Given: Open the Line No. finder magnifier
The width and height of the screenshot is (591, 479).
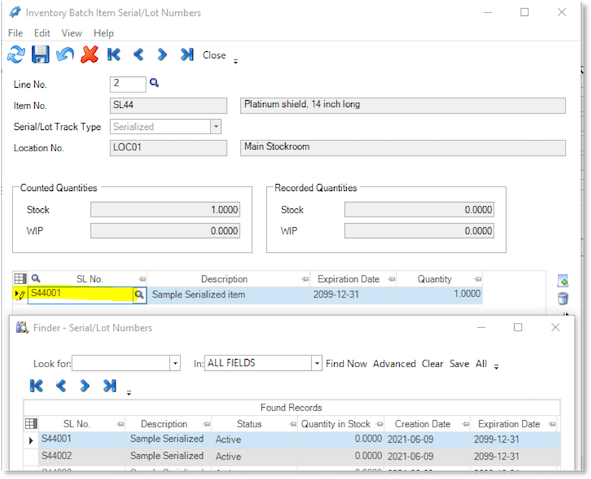Looking at the screenshot, I should (154, 83).
